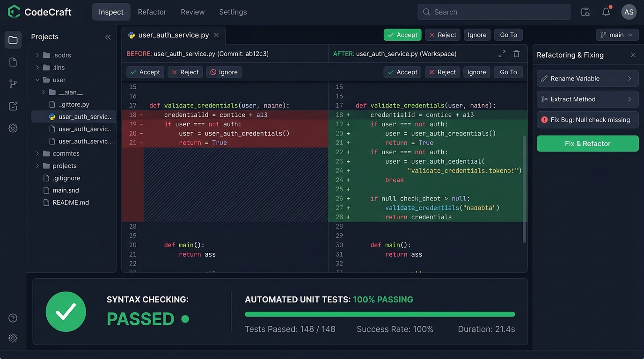Switch to the Review tab
This screenshot has height=359, width=644.
point(193,12)
